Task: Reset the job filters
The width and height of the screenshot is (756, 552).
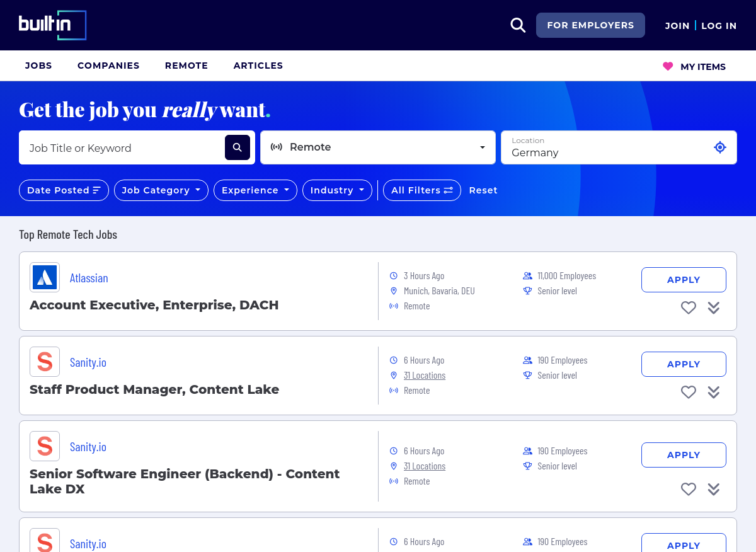Action: [x=483, y=190]
